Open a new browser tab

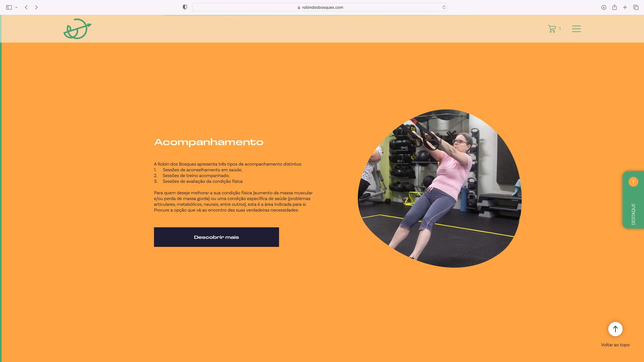[625, 7]
